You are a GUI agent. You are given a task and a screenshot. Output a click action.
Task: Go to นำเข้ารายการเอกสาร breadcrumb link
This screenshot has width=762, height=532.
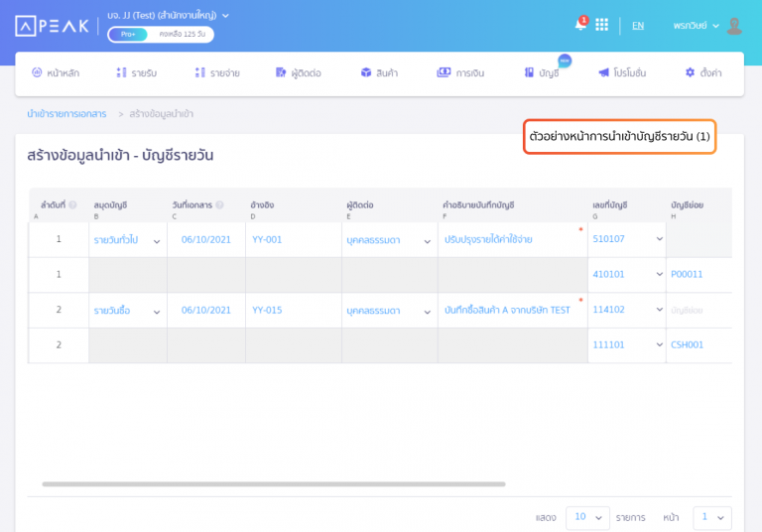point(66,114)
